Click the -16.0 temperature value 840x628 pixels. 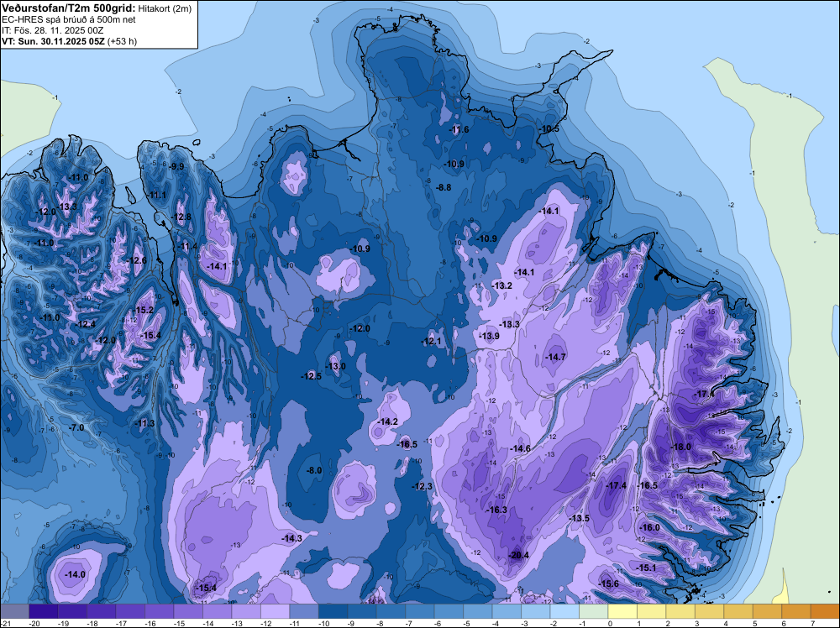tap(650, 527)
